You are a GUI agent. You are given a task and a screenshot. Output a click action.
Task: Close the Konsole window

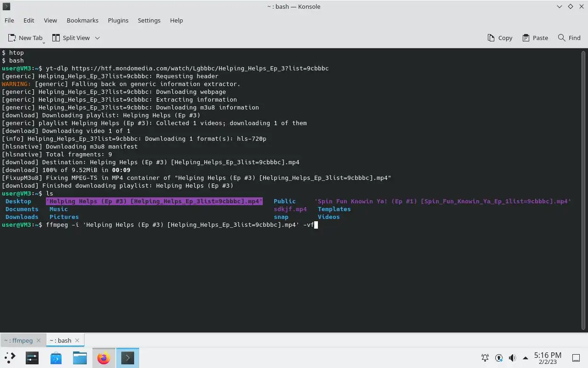click(581, 6)
